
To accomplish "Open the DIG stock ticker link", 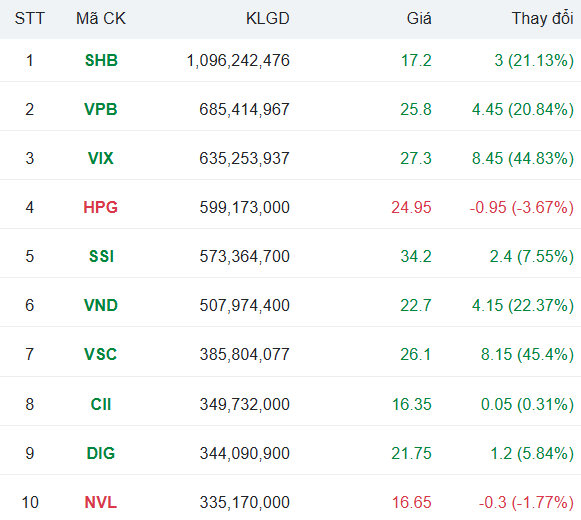I will 101,453.
